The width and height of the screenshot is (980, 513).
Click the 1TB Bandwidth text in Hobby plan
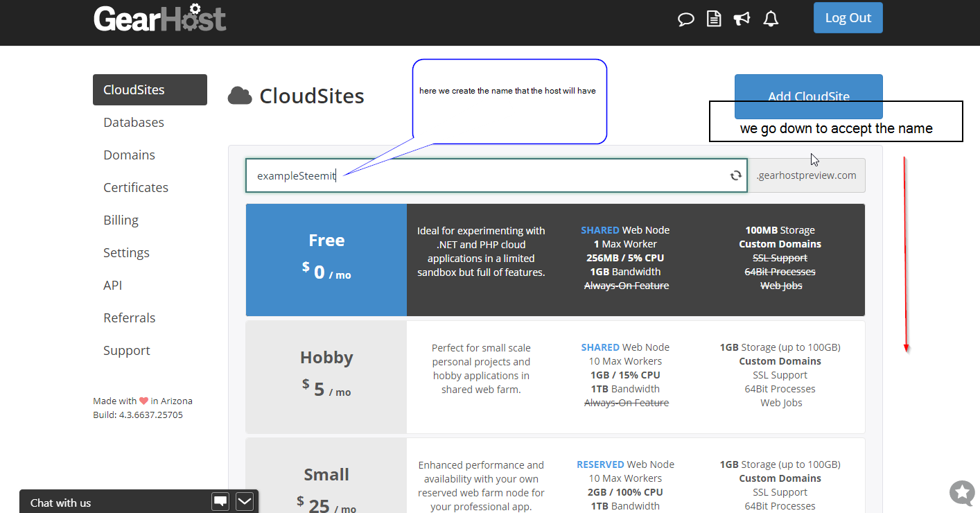click(x=625, y=389)
